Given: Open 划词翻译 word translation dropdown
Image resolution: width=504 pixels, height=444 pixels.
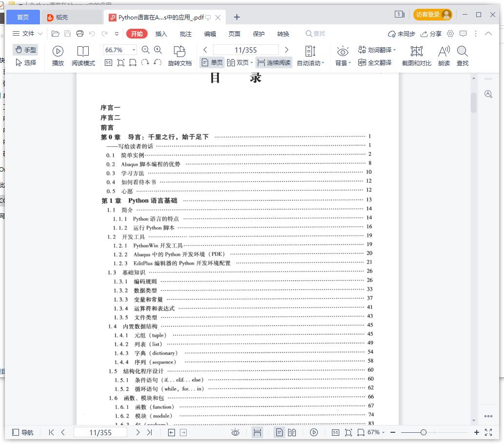Looking at the screenshot, I should [377, 50].
